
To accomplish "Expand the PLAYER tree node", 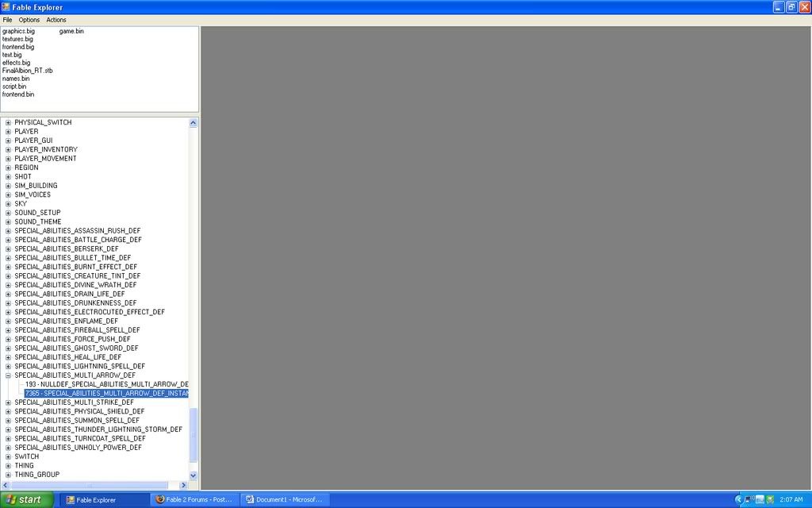I will (8, 132).
